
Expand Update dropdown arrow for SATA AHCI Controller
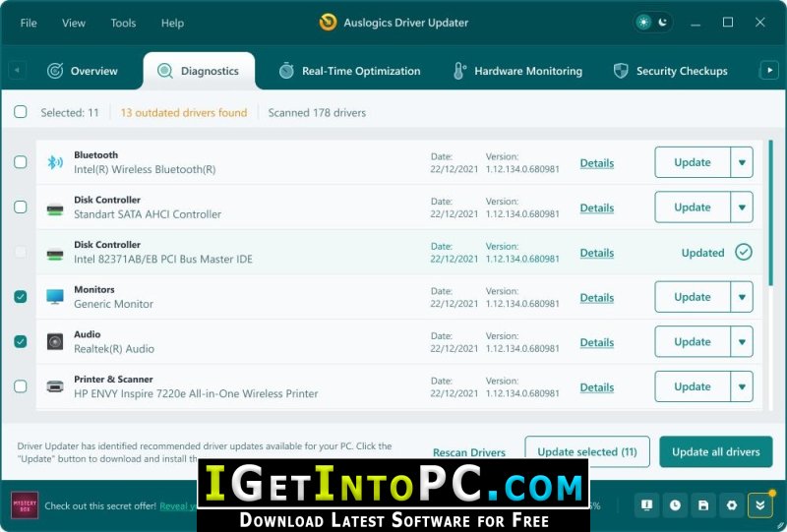[x=742, y=207]
